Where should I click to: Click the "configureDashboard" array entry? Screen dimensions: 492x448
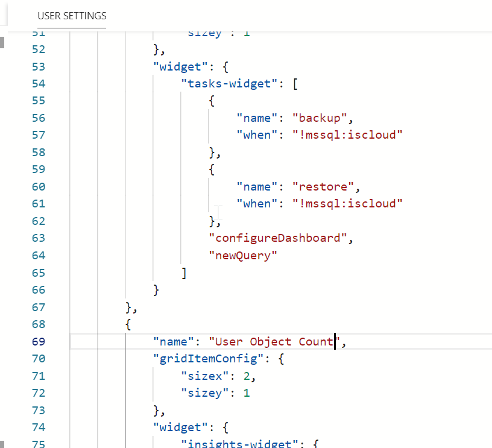tap(278, 238)
